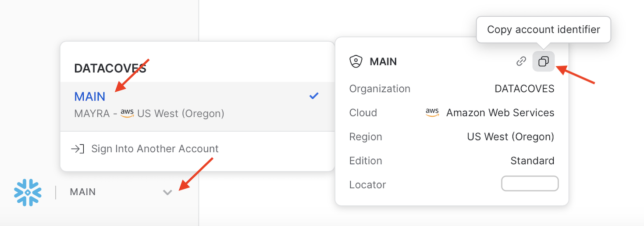Click the Locator value field
644x226 pixels.
(530, 184)
